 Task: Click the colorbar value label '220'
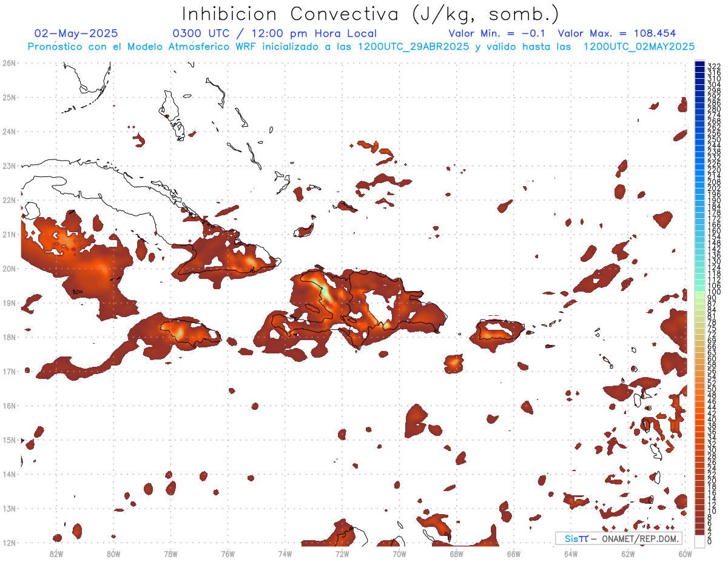[714, 170]
